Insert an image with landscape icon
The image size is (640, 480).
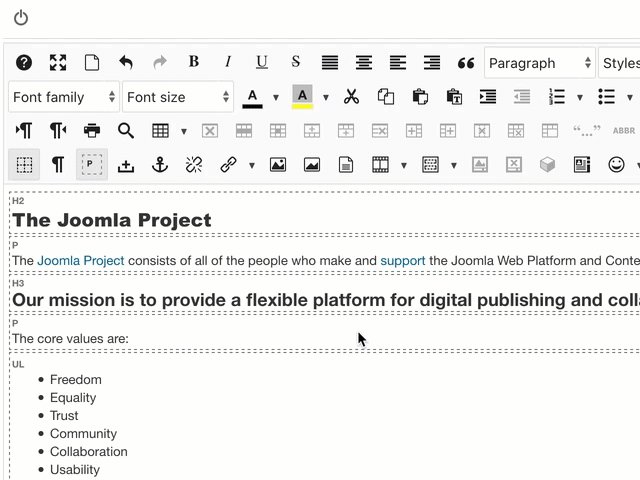(278, 165)
